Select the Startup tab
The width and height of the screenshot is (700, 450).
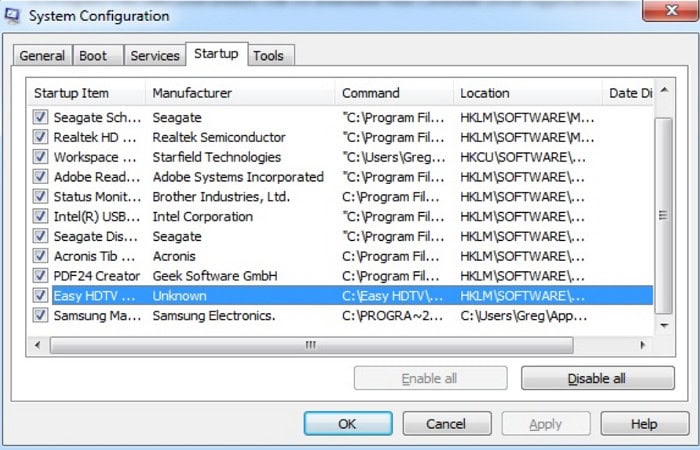pyautogui.click(x=217, y=54)
